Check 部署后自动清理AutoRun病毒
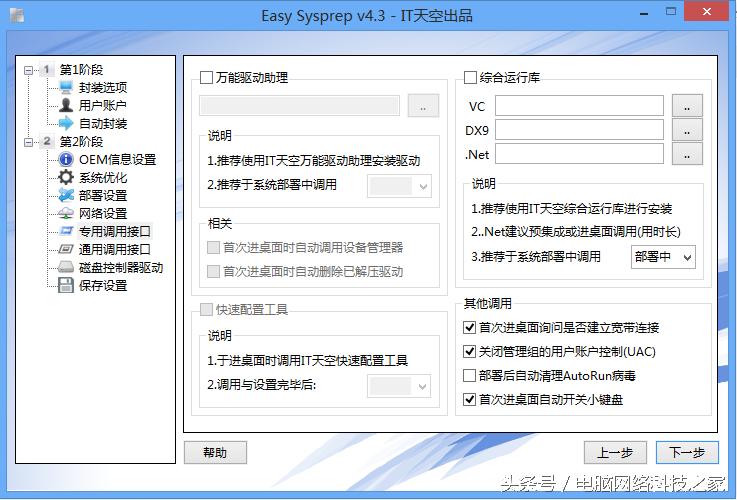Viewport: 737px width, 500px height. pos(470,375)
